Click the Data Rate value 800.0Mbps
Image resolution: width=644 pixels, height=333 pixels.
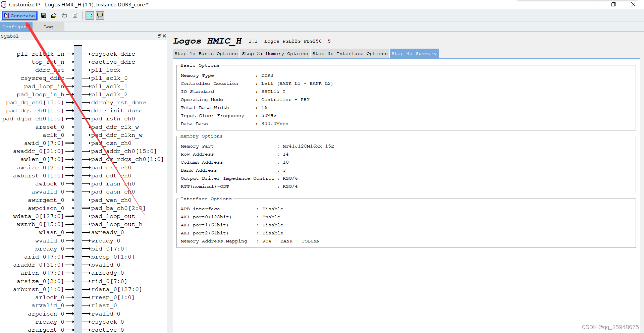click(x=275, y=124)
